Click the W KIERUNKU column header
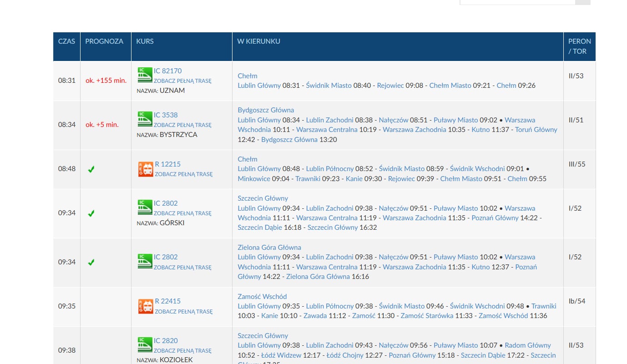 258,41
